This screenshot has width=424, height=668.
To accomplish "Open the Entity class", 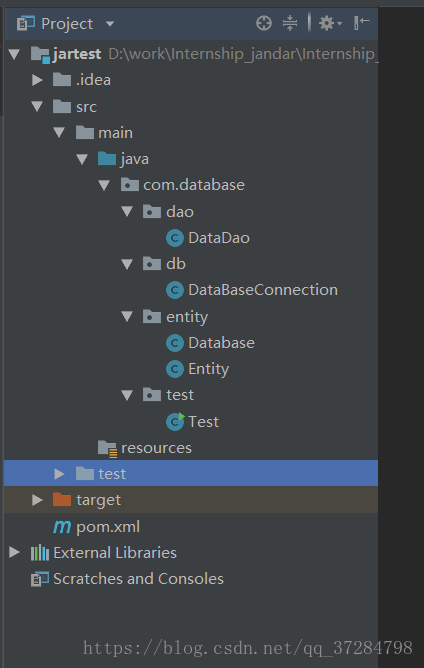I will (209, 369).
